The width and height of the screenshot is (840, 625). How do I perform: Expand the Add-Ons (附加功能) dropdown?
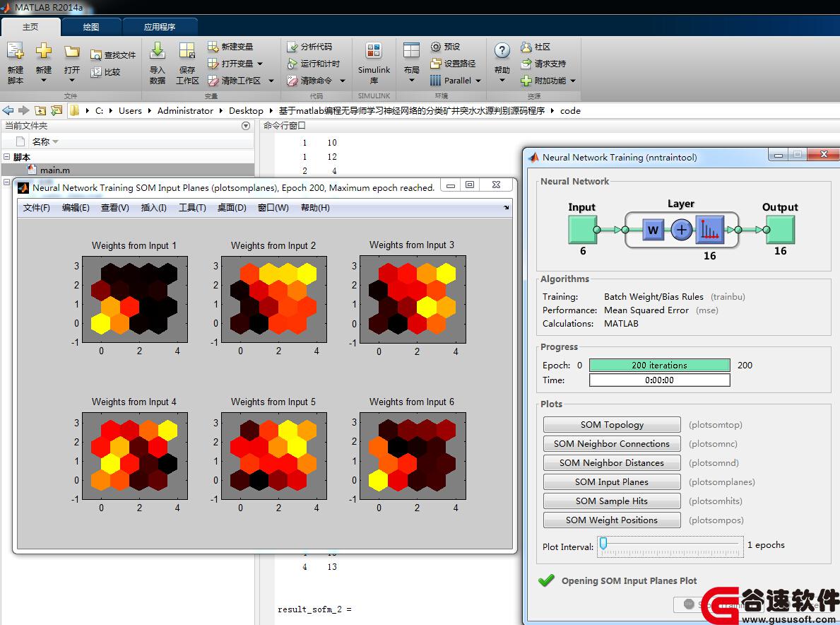573,81
